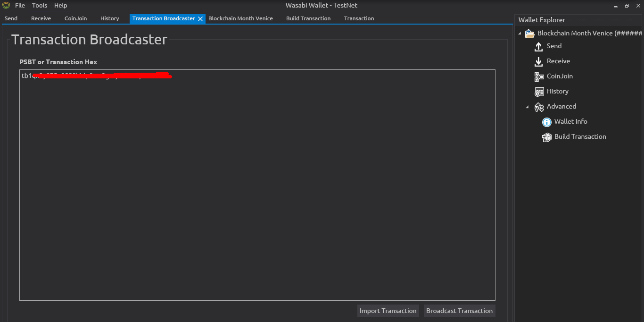Select Blockchain Month Venice wallet in explorer
644x322 pixels.
[589, 33]
